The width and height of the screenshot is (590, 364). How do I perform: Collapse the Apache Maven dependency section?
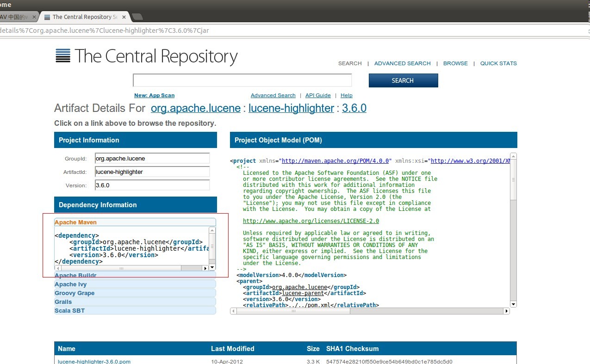point(135,222)
